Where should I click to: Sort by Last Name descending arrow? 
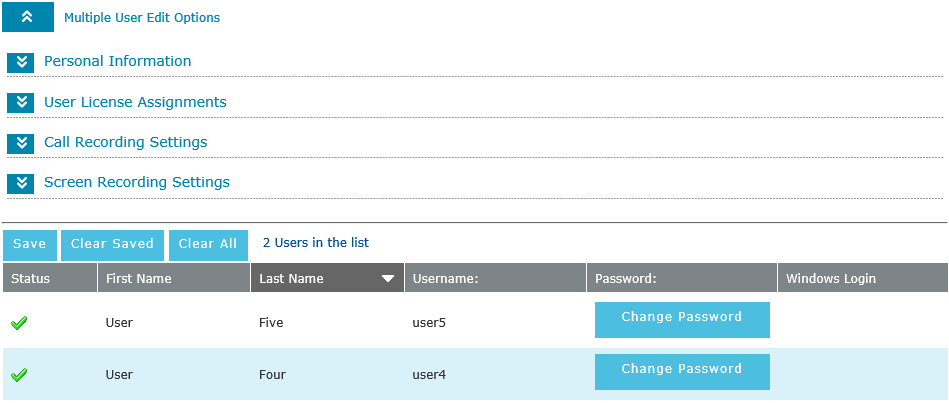(x=388, y=279)
